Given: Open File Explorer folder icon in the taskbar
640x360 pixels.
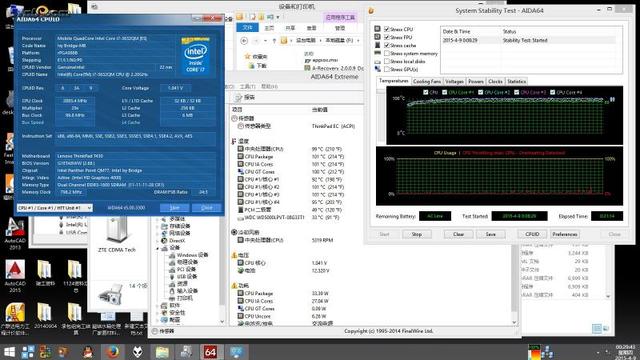Looking at the screenshot, I should pyautogui.click(x=162, y=352).
